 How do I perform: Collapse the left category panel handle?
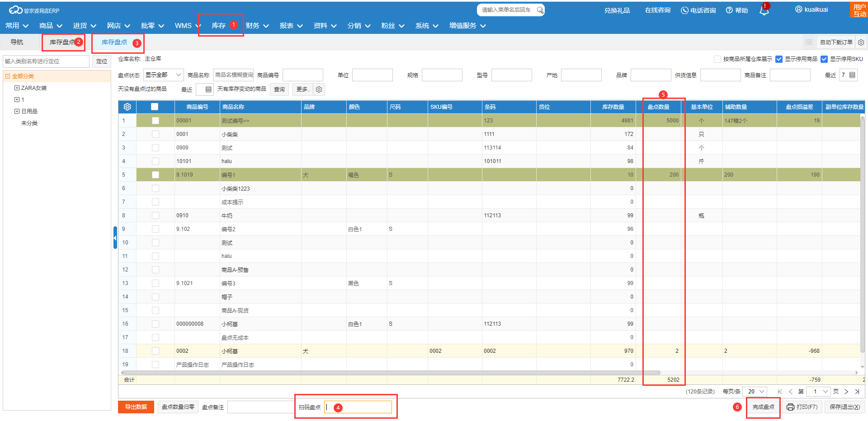115,238
